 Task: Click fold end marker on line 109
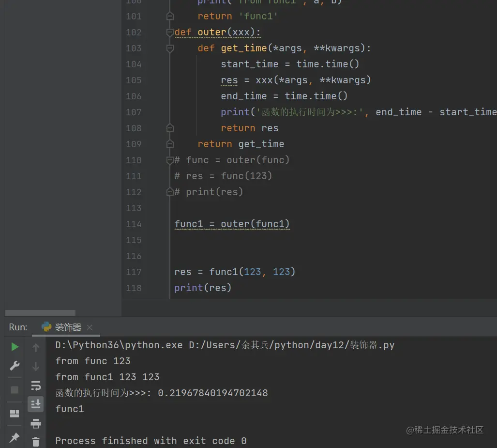[x=170, y=144]
